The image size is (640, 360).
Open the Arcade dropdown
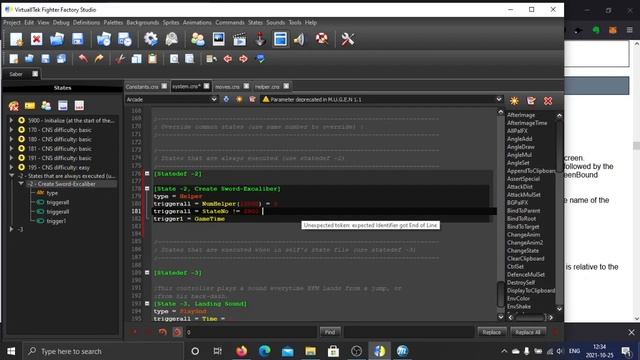(171, 99)
